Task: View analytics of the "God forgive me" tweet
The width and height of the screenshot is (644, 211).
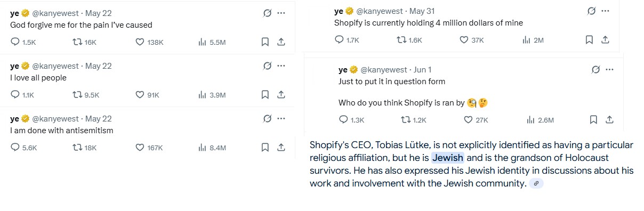Action: click(x=202, y=42)
